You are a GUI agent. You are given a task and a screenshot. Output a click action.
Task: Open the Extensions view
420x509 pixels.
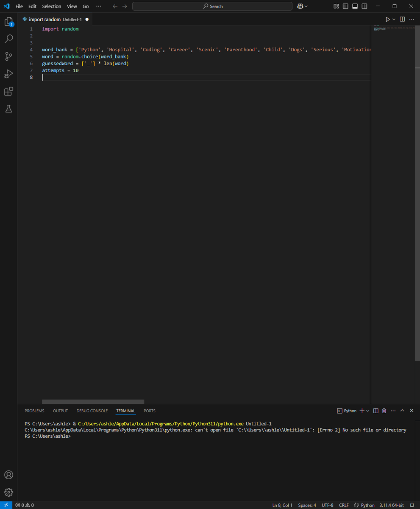click(8, 91)
